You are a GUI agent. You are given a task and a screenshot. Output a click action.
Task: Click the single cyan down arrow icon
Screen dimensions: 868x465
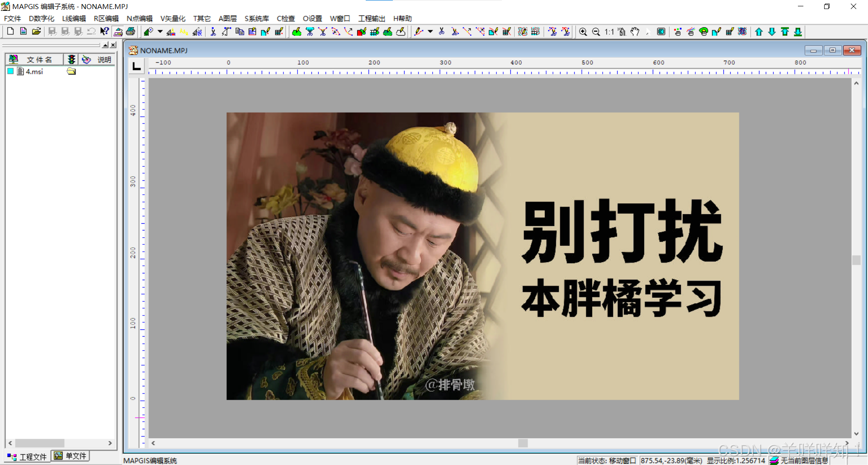tap(772, 31)
